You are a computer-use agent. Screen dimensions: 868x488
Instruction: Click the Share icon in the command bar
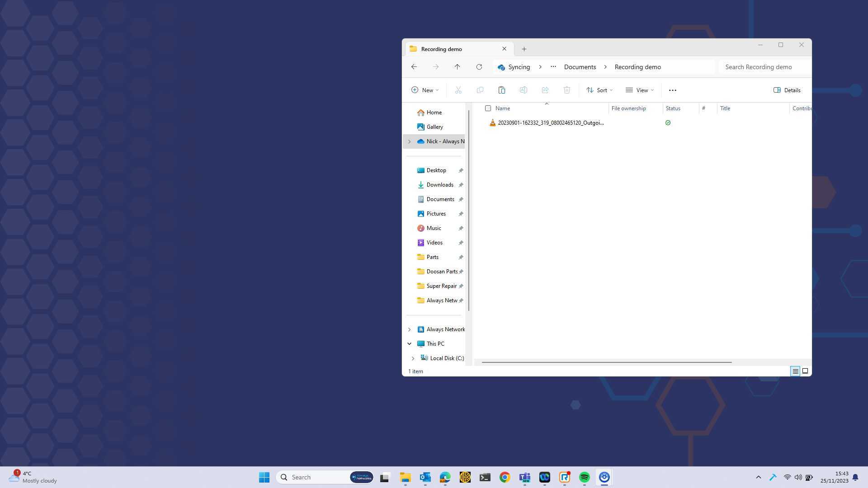click(545, 90)
